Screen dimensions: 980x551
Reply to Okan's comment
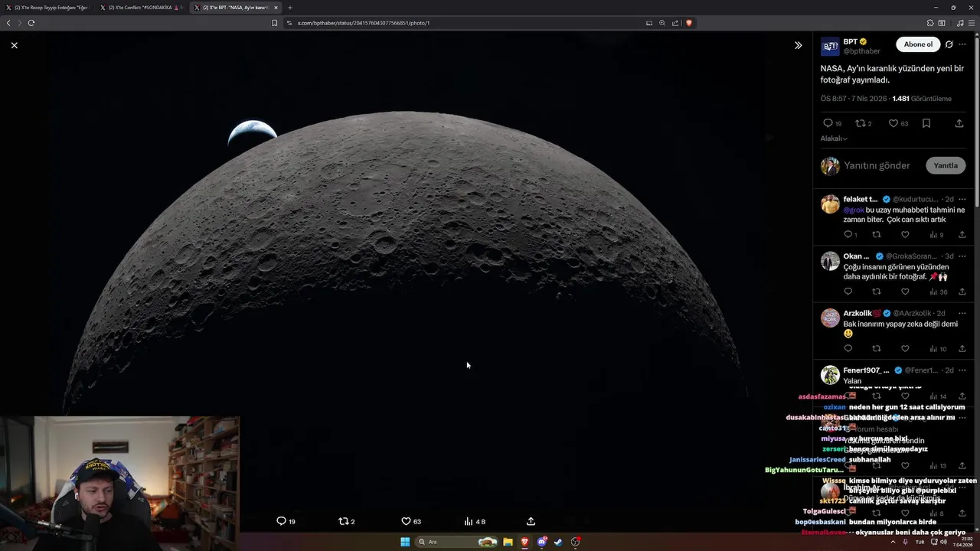(848, 292)
